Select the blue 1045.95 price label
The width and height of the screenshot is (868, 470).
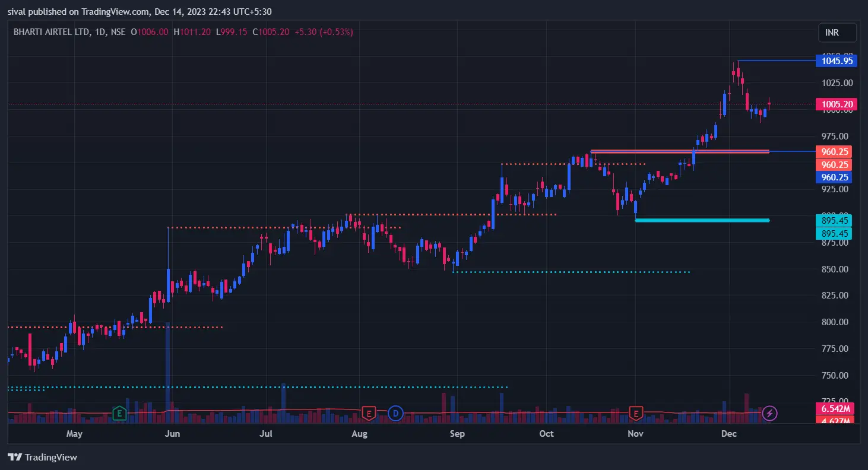pyautogui.click(x=837, y=61)
